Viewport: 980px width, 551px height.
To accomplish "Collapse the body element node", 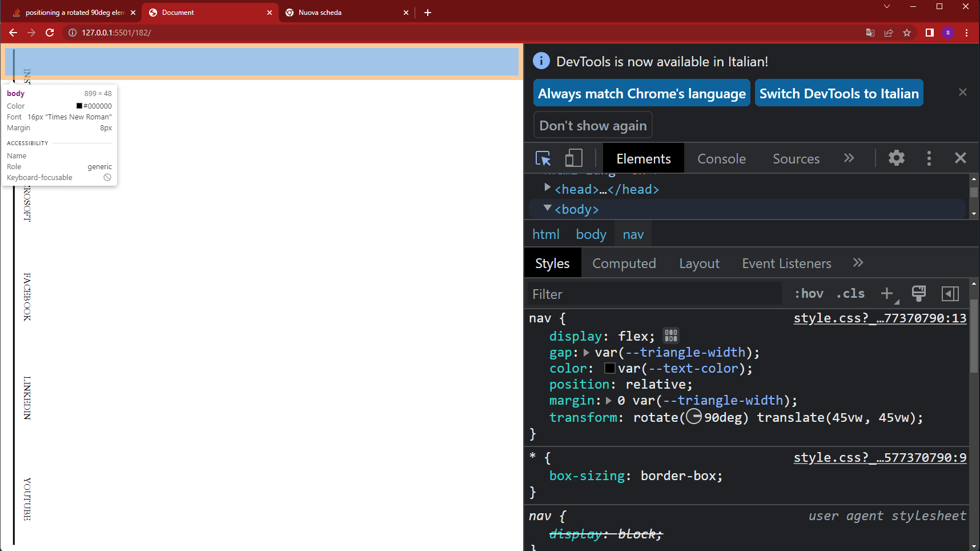I will coord(547,208).
